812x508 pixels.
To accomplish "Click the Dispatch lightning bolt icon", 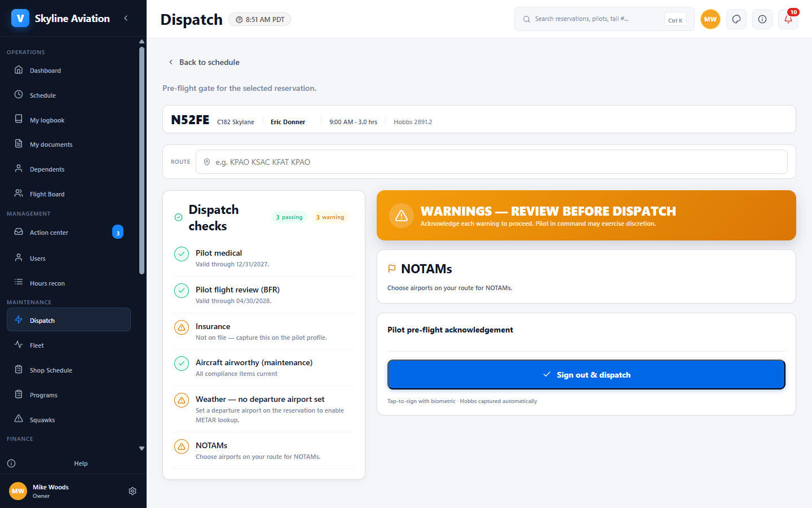I will coord(19,320).
